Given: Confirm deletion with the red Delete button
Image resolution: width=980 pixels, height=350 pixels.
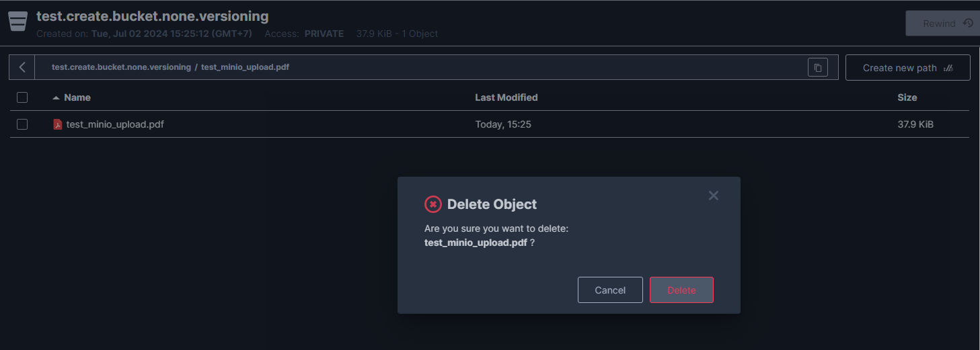Looking at the screenshot, I should click(x=681, y=290).
